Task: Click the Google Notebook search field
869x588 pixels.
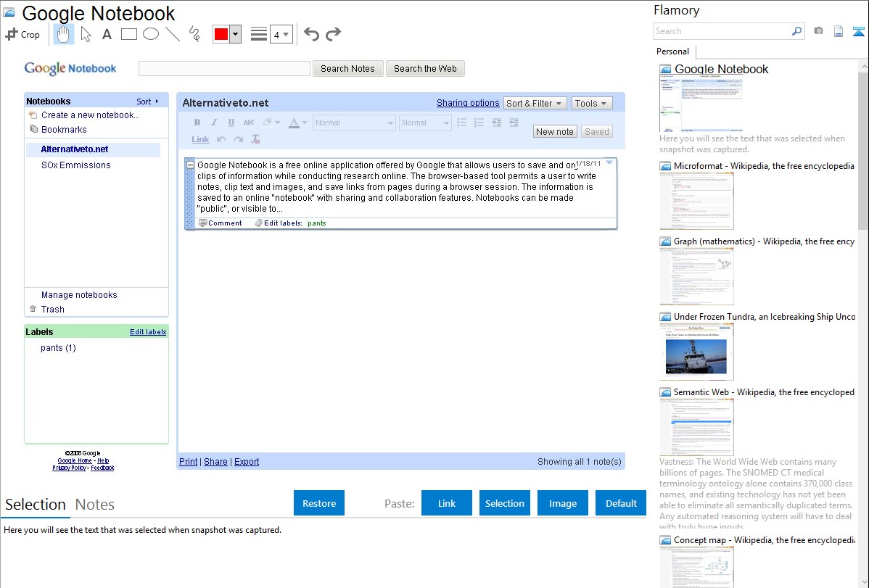Action: (x=224, y=69)
